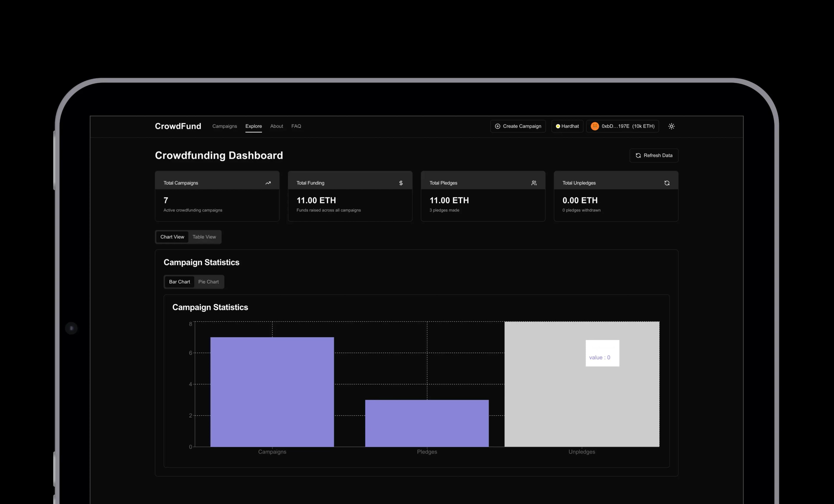Click the Refresh Data icon
The width and height of the screenshot is (834, 504).
coord(638,156)
